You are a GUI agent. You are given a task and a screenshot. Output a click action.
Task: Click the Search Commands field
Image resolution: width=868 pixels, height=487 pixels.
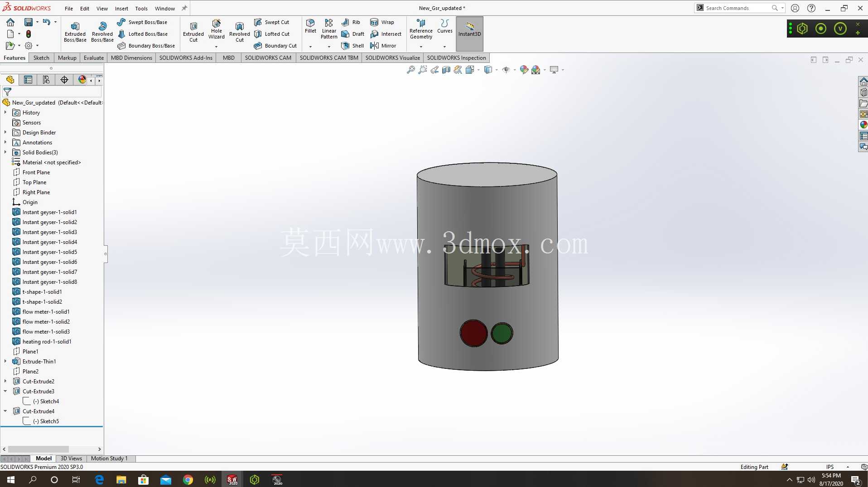tap(738, 8)
